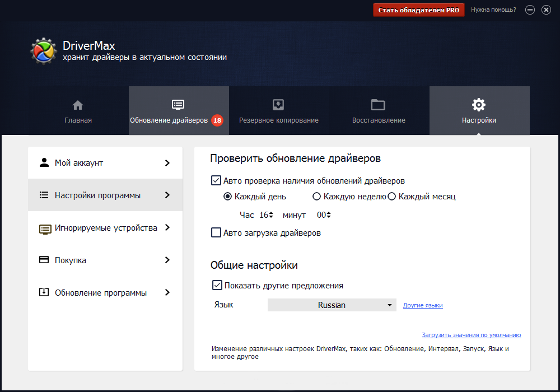Click the list icon beside Настройки программы
The image size is (560, 392).
(x=44, y=195)
